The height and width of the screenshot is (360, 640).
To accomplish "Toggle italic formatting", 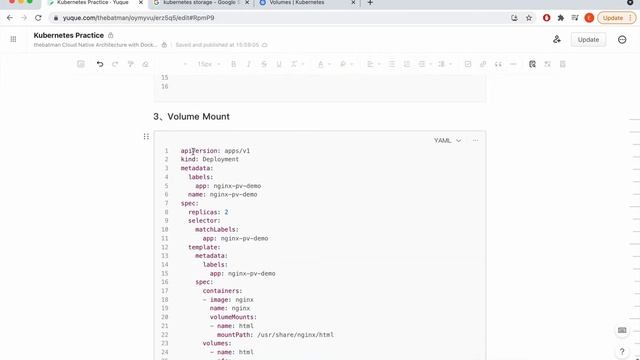I will [x=248, y=64].
